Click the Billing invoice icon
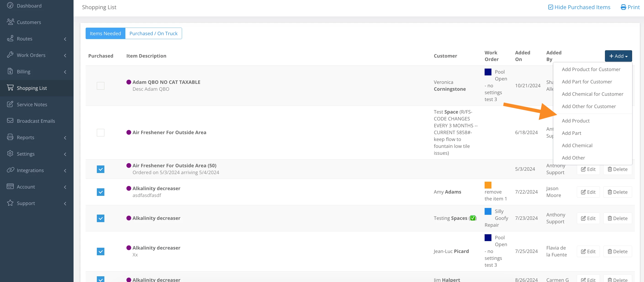The height and width of the screenshot is (282, 644). pyautogui.click(x=10, y=71)
